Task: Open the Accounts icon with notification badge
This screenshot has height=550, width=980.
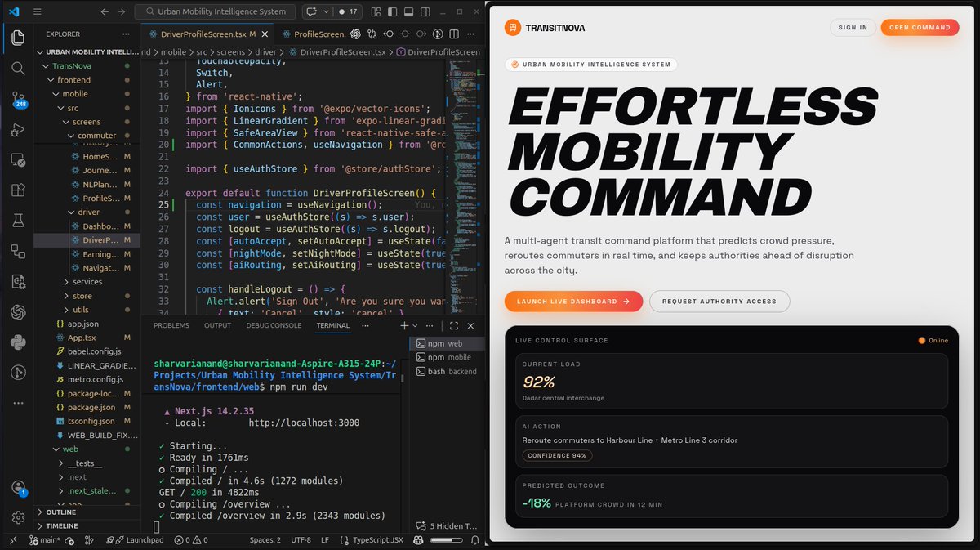Action: pos(18,487)
